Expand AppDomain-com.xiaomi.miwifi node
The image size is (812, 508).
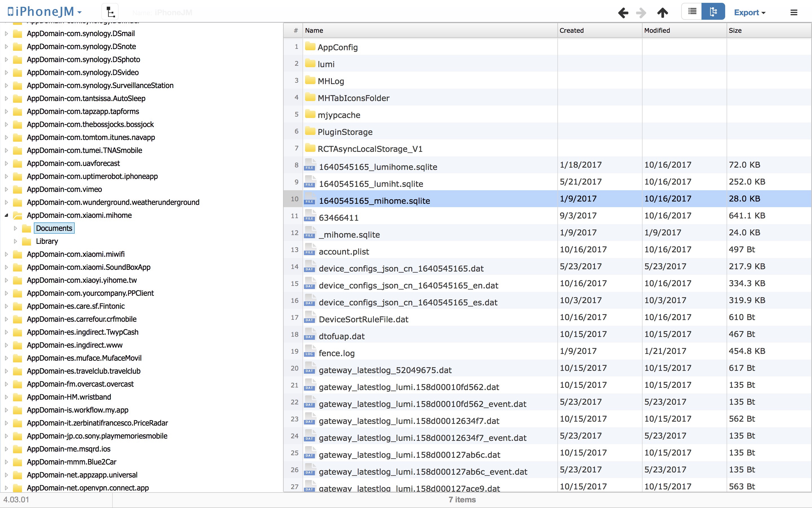click(6, 254)
